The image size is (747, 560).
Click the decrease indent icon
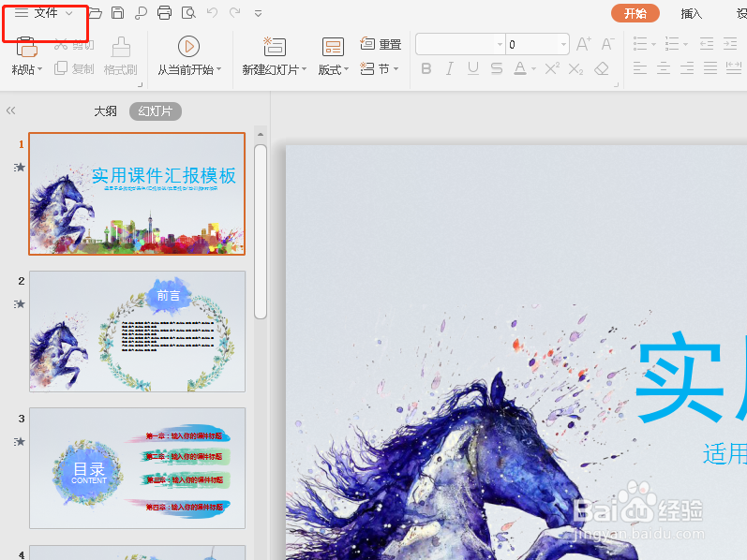[707, 44]
